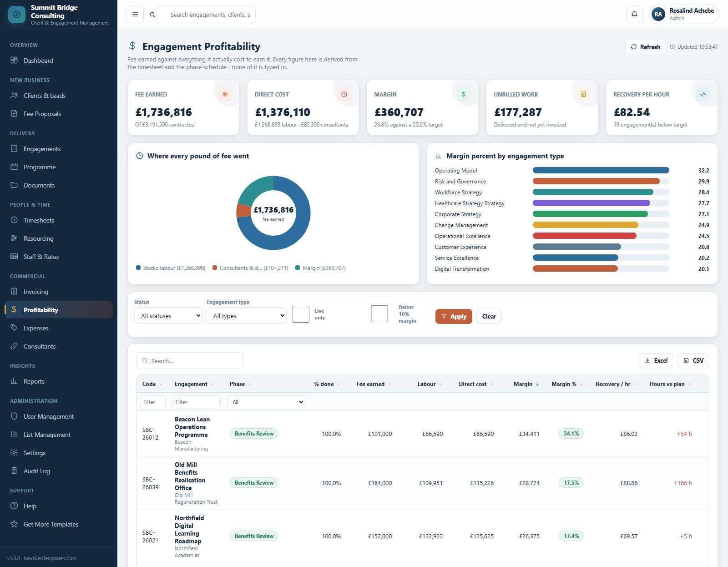Sort by the Margin column header
The image size is (728, 567).
526,384
